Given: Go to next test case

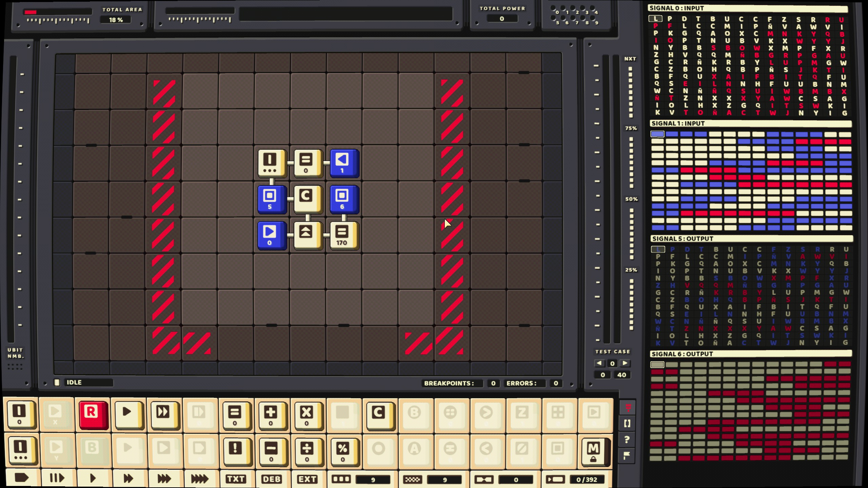Looking at the screenshot, I should [625, 363].
